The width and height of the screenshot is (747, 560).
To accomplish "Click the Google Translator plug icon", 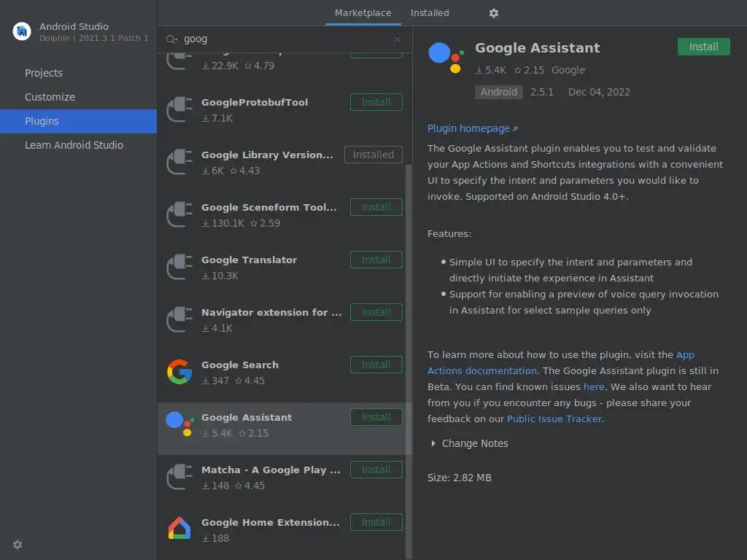I will (179, 267).
